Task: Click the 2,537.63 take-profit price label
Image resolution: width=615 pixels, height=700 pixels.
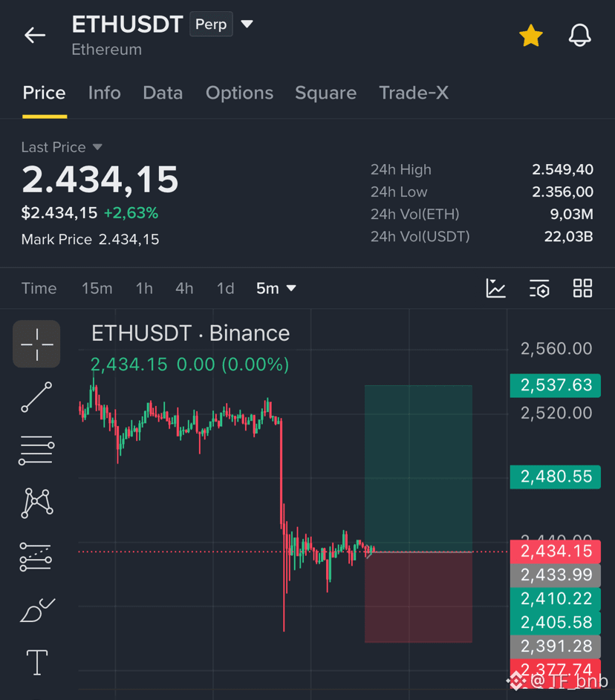Action: coord(555,385)
